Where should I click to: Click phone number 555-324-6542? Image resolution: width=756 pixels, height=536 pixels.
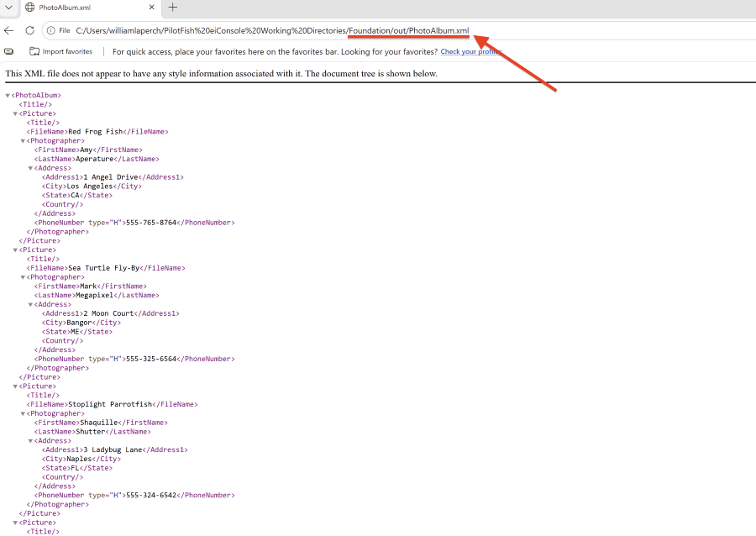(151, 496)
